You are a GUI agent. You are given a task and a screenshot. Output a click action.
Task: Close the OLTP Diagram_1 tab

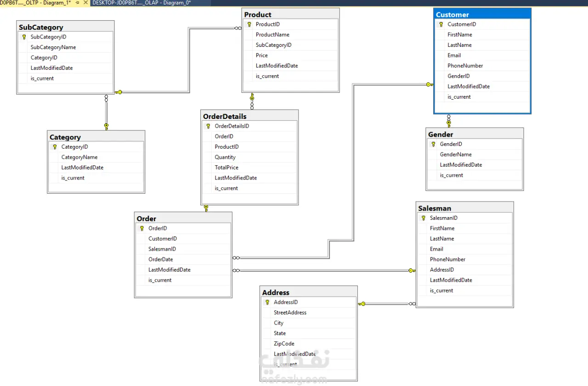click(x=85, y=3)
